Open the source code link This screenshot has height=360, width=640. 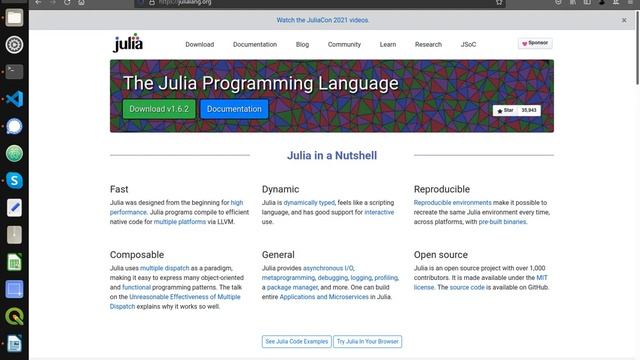tap(467, 287)
